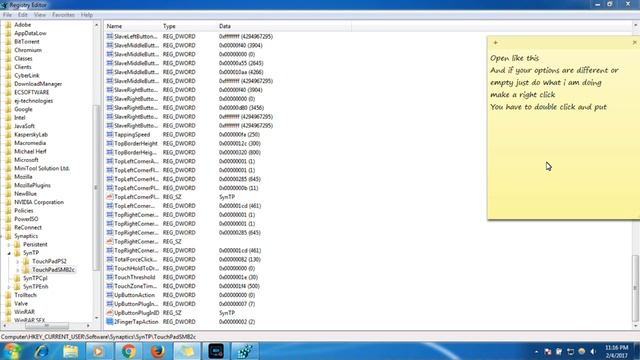Image resolution: width=640 pixels, height=360 pixels.
Task: Click data value 0x00000082 (130)
Action: (240, 259)
